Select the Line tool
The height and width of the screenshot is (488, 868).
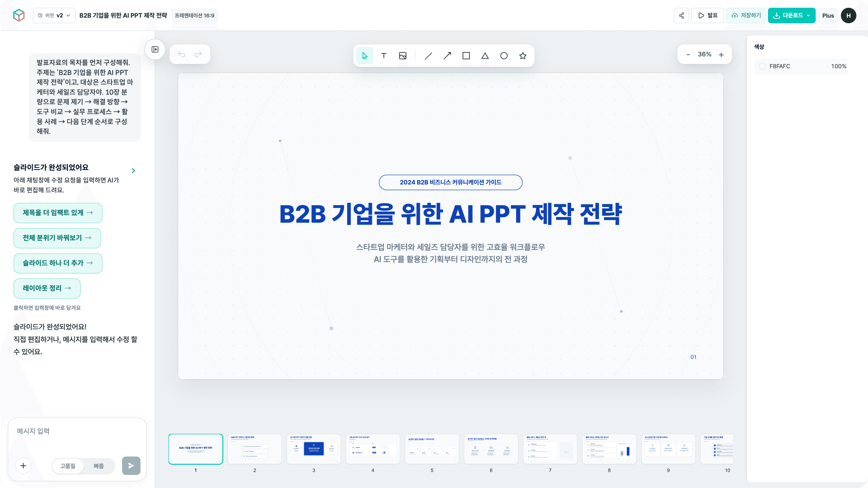[428, 56]
